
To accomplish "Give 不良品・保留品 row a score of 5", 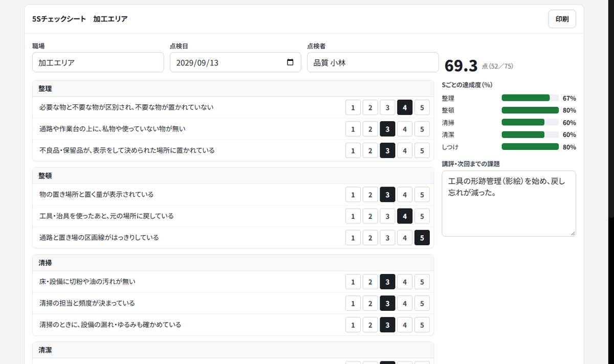I will [x=422, y=151].
